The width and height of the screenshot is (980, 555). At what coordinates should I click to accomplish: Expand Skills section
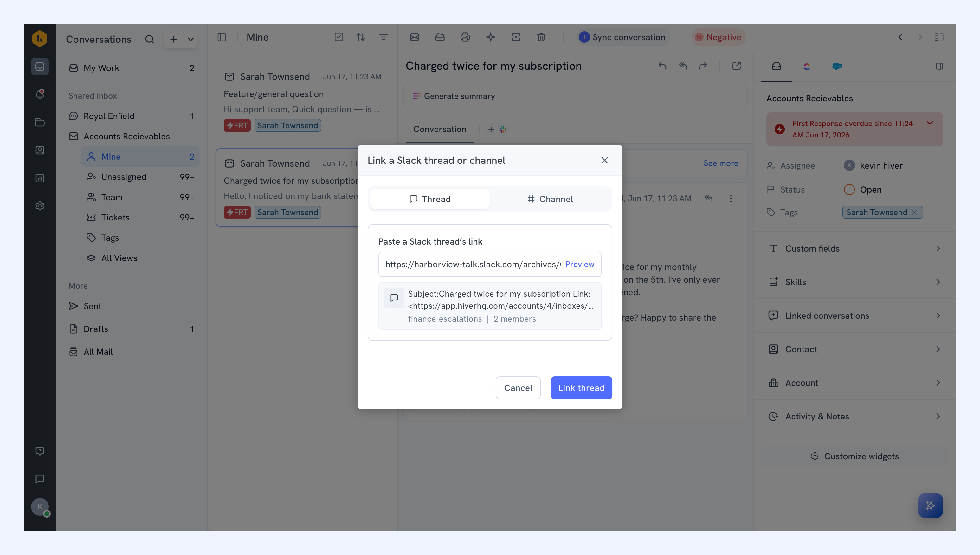[x=854, y=282]
